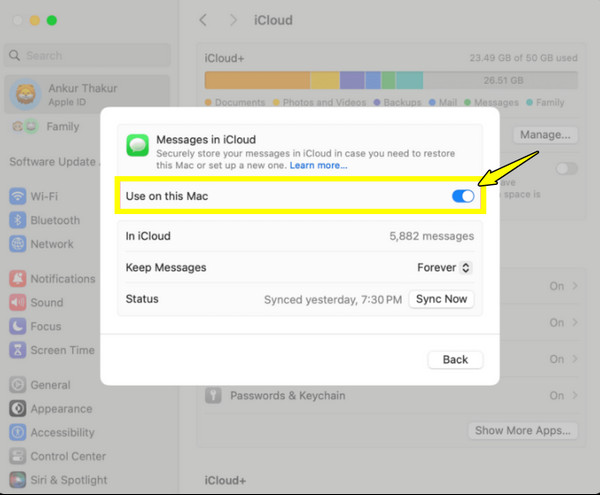Click the yellow minimize window button
This screenshot has height=495, width=600.
coord(35,20)
